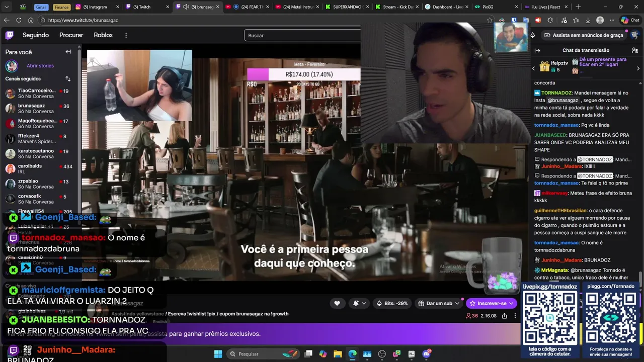644x362 pixels.
Task: Open Discord from taskbar
Action: (427, 354)
